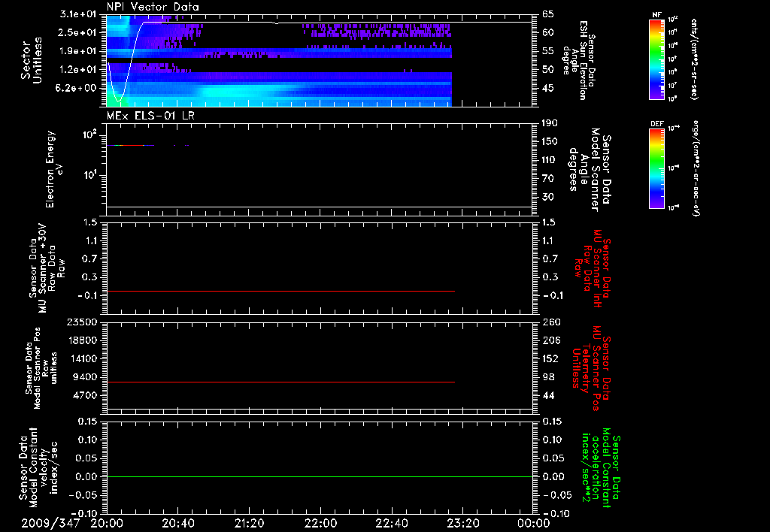This screenshot has height=532, width=770.
Task: Click the '22:00' time axis label
Action: point(320,523)
